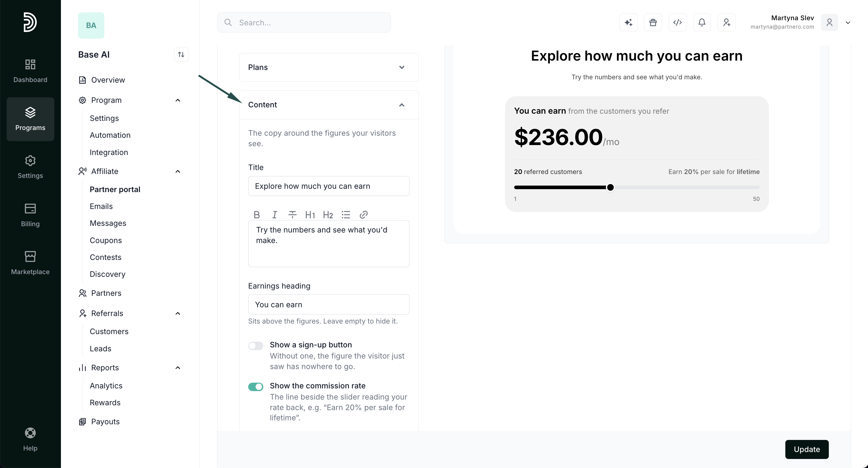
Task: Open Analytics under Reports
Action: click(106, 386)
